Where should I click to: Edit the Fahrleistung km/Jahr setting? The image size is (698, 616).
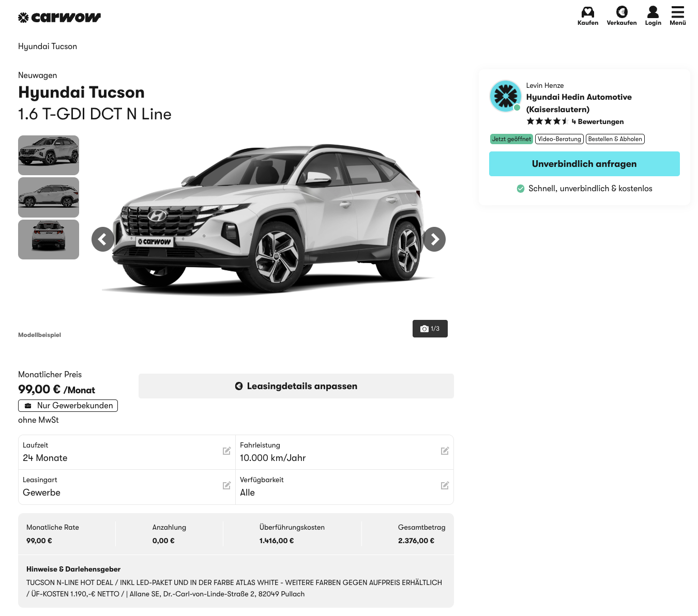[x=445, y=451]
